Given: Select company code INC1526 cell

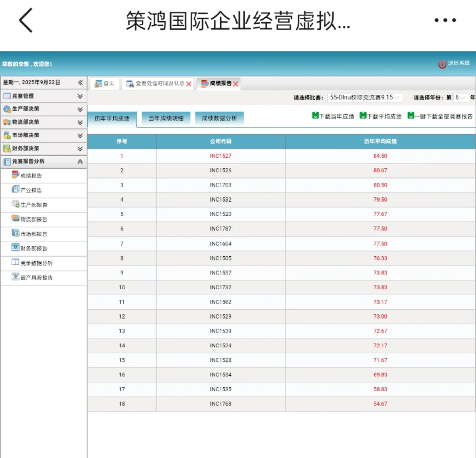Looking at the screenshot, I should tap(221, 170).
